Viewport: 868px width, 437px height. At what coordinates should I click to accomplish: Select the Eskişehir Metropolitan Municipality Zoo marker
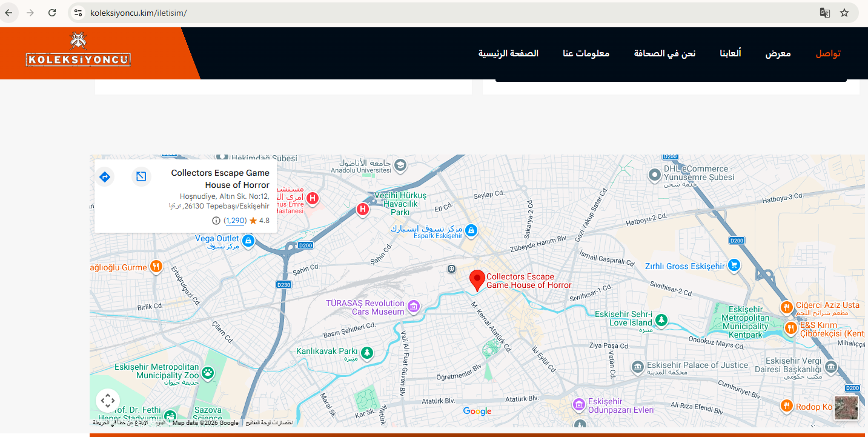tap(208, 372)
